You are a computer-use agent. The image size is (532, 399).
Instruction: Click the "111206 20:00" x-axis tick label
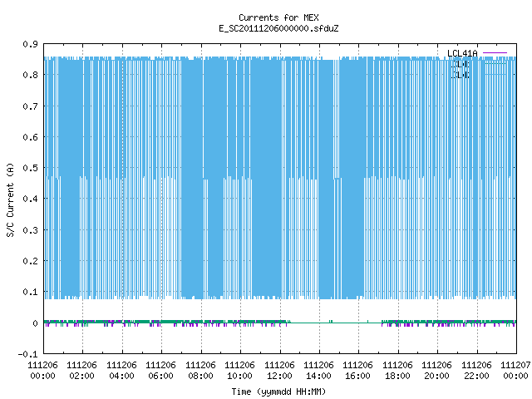(436, 371)
